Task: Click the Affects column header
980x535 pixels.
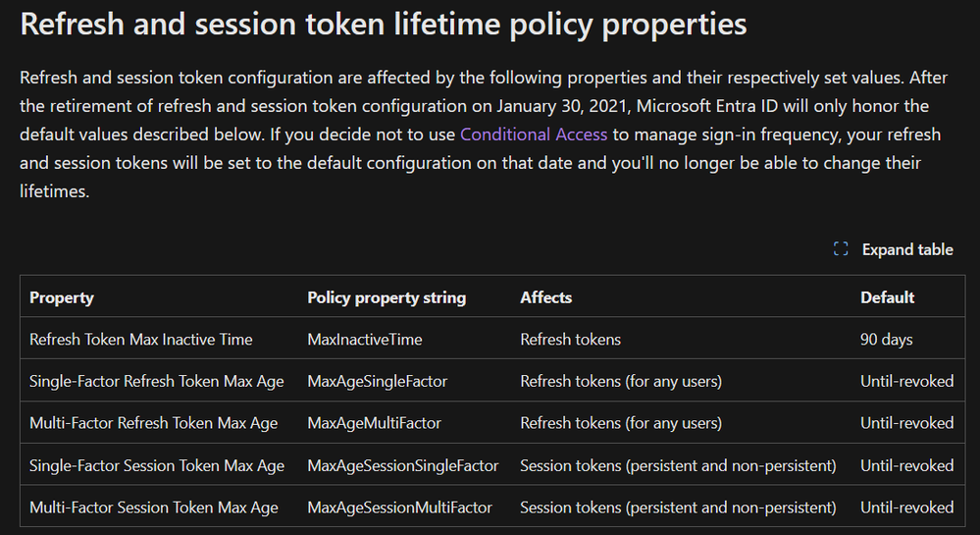Action: tap(546, 297)
